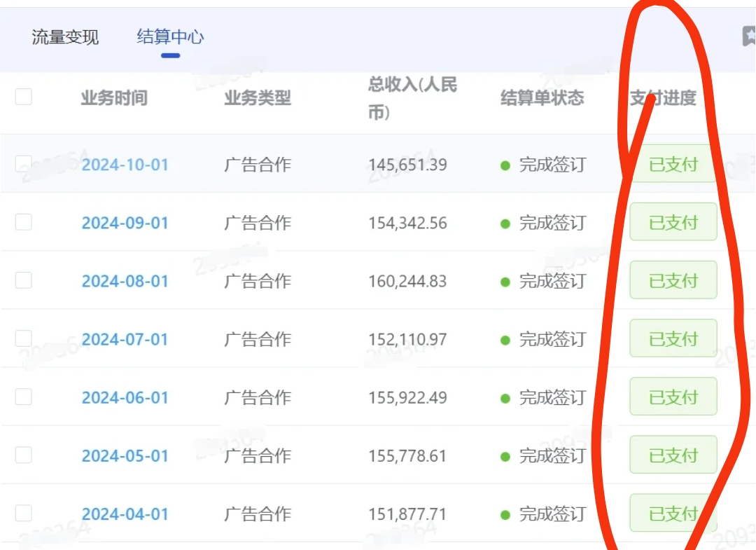Open the 2024-04-01 date link

click(125, 514)
